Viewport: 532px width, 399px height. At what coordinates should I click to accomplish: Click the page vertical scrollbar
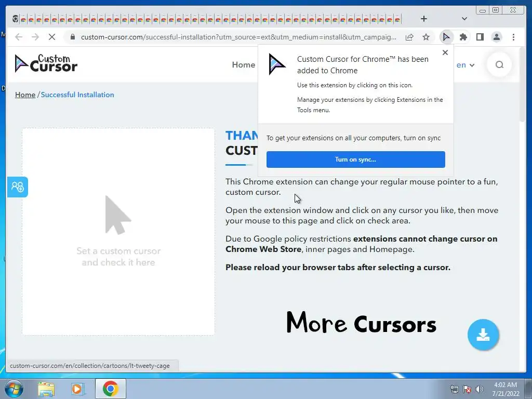point(523,85)
